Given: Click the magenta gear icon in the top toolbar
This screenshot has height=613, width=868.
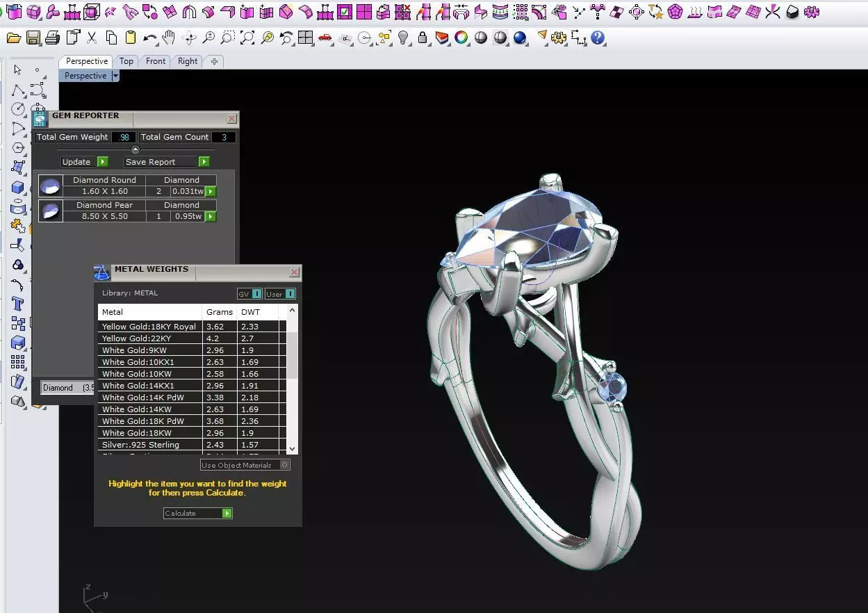Looking at the screenshot, I should click(812, 12).
